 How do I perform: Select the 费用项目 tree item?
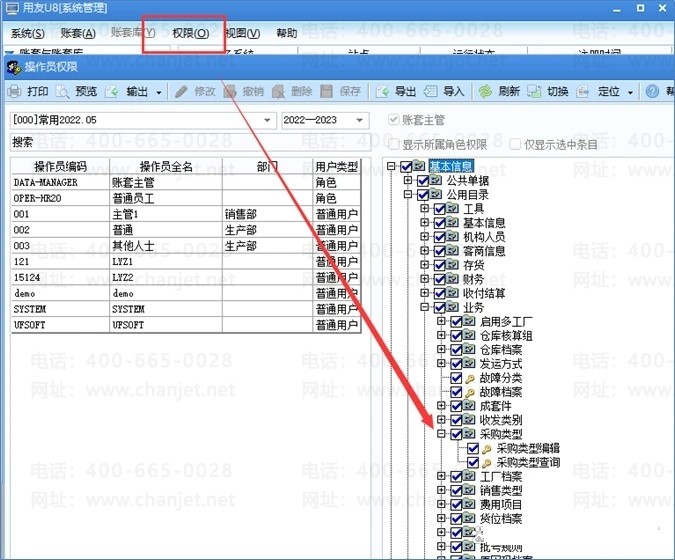tap(501, 504)
